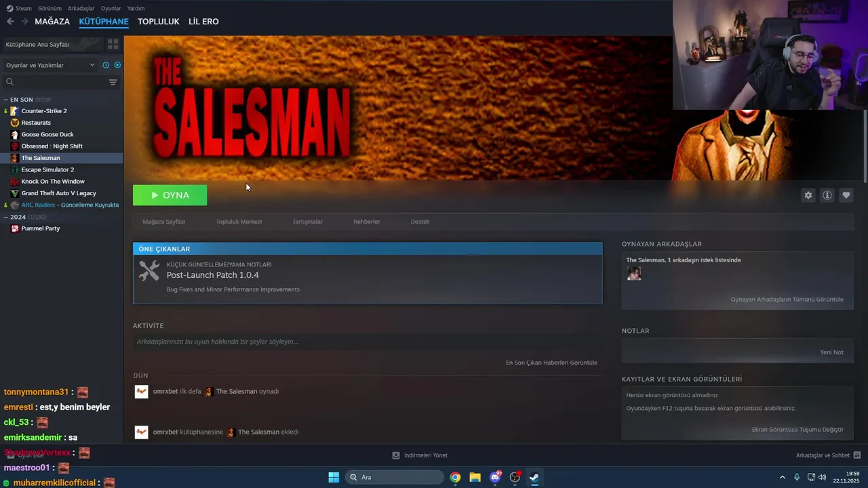Click the wrench icon for patch notes
This screenshot has width=868, height=488.
click(149, 271)
